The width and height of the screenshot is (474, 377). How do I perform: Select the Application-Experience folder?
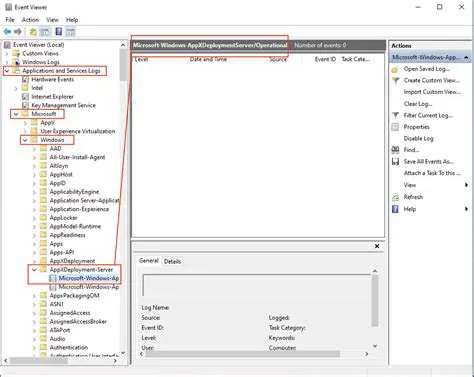point(79,209)
